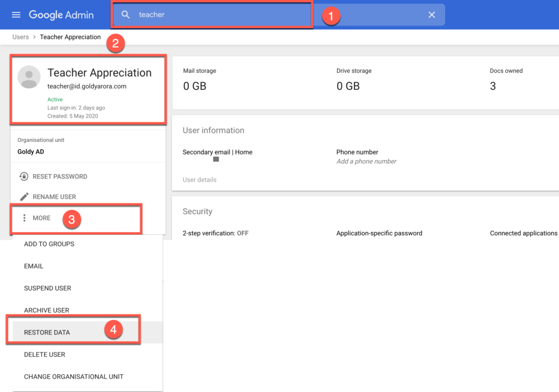Clear the search with the X icon
The image size is (559, 392).
coord(431,15)
